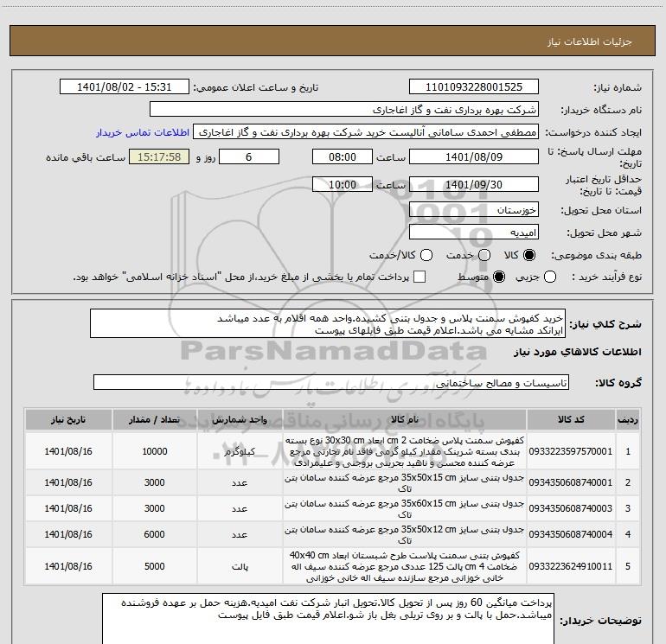This screenshot has height=644, width=666.
Task: Click the تاریخ نیاز column header
Action: tap(68, 420)
